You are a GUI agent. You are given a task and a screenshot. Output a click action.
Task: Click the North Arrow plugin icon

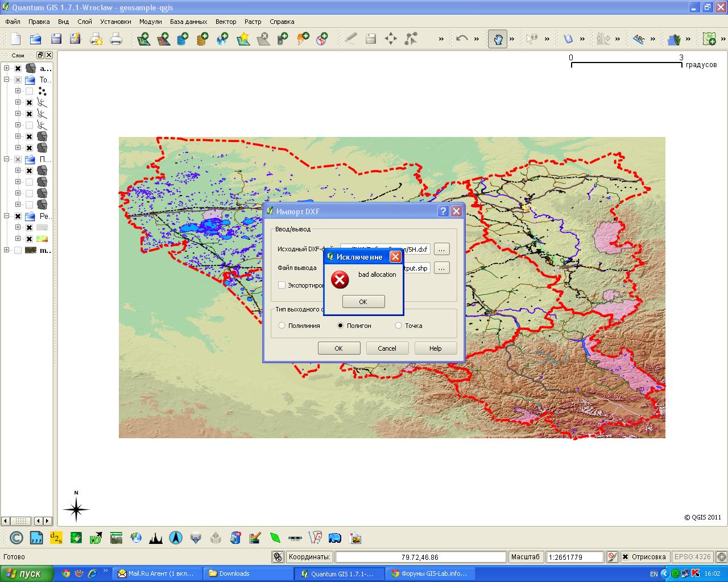[x=176, y=538]
